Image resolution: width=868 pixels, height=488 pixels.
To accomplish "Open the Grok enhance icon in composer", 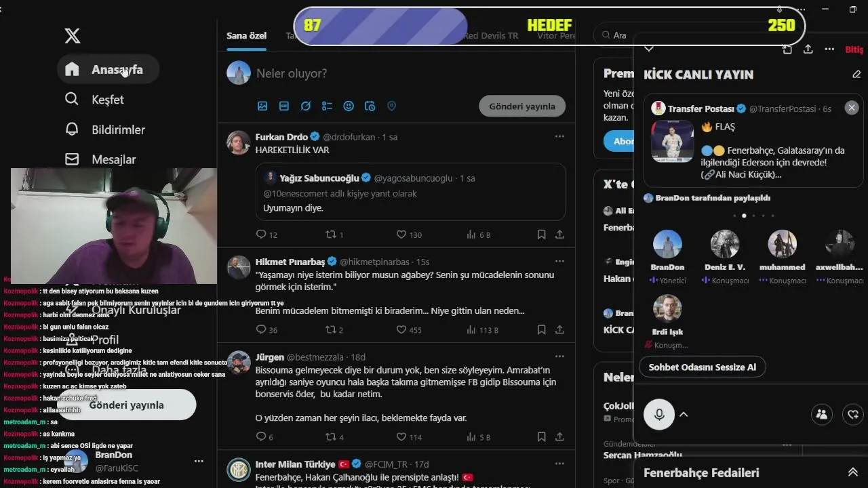I will 306,106.
